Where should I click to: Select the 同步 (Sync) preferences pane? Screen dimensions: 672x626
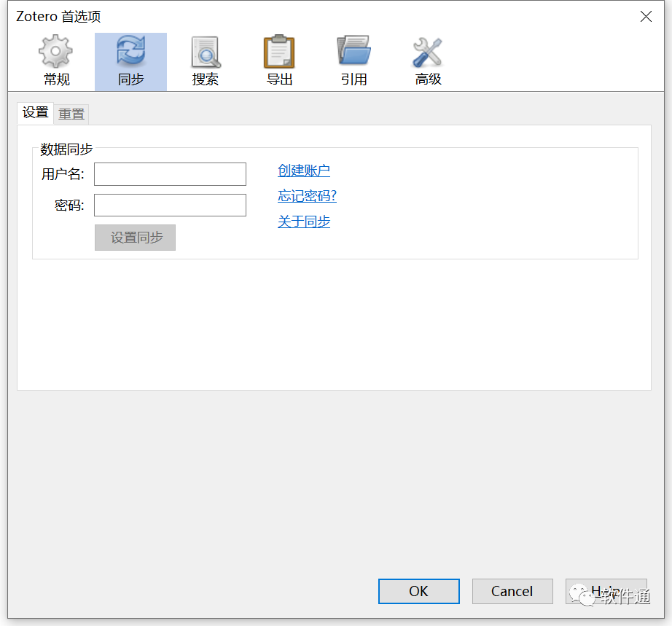pos(130,61)
